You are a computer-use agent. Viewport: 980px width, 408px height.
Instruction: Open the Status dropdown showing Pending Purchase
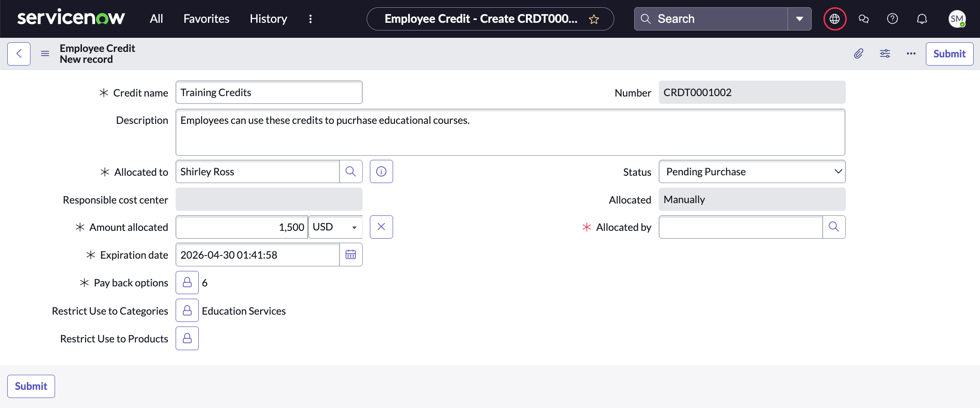[x=752, y=172]
